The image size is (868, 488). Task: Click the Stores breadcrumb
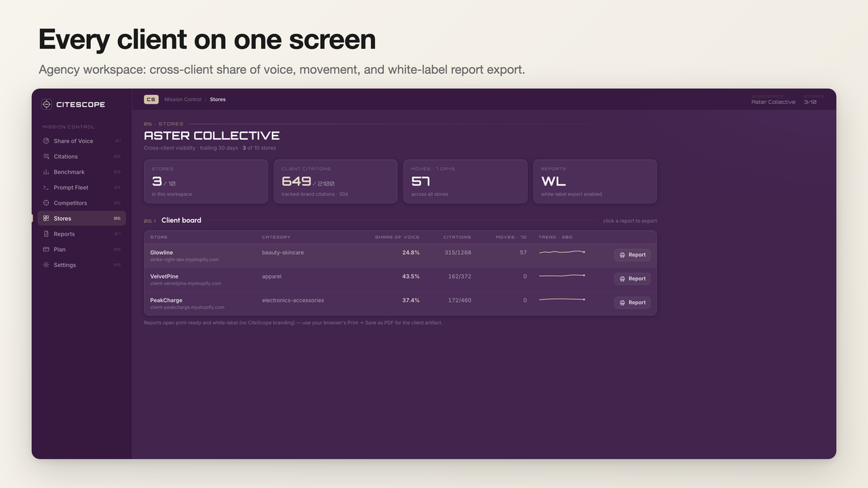pos(218,100)
